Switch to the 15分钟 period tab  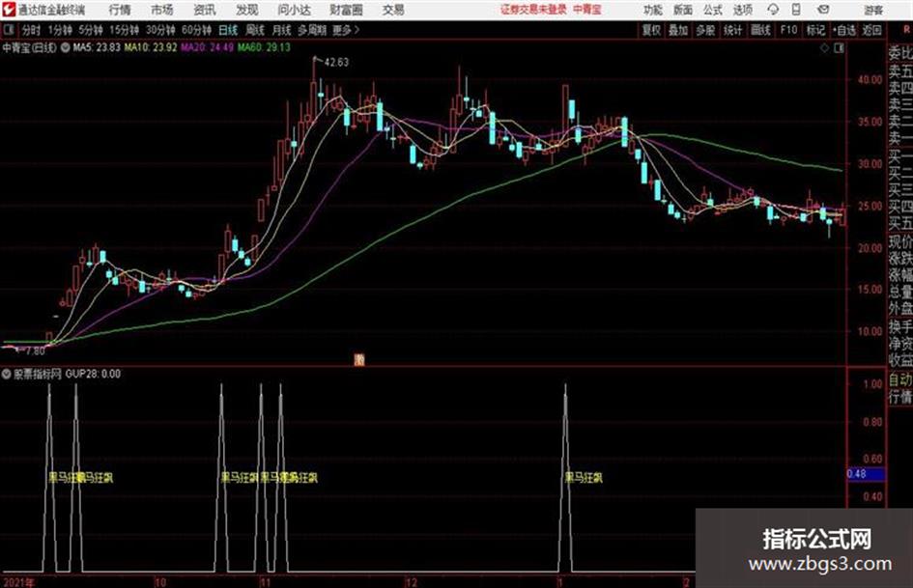[x=125, y=30]
